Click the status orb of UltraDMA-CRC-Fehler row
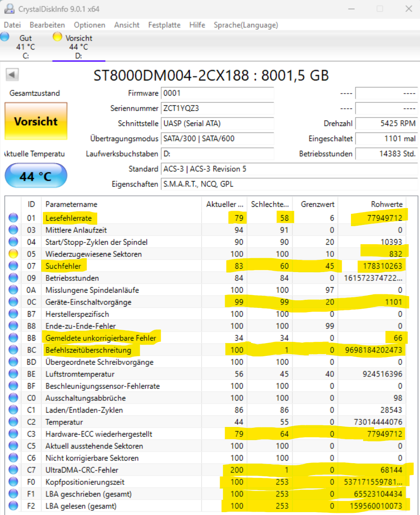The width and height of the screenshot is (420, 515). [13, 470]
